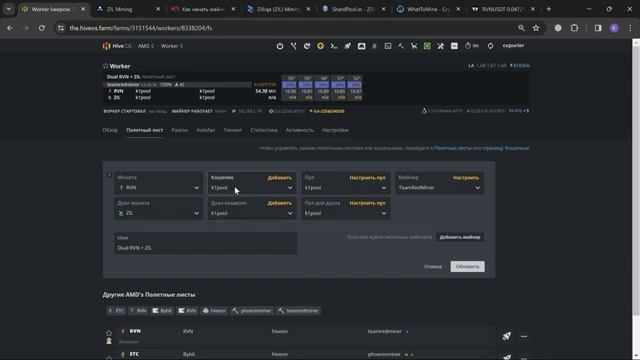Filter by phoenixminer tag
640x360 pixels.
(x=252, y=311)
